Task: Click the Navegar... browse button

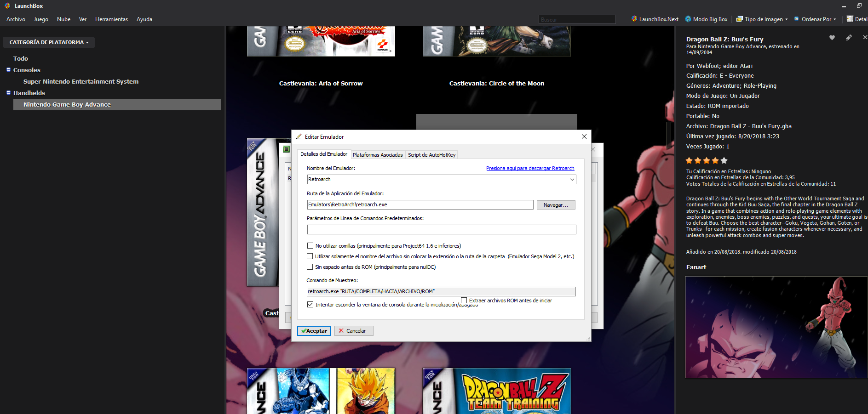Action: tap(556, 205)
